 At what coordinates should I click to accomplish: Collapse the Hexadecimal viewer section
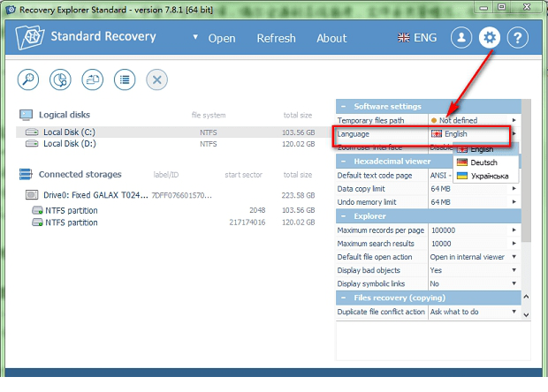(x=343, y=162)
